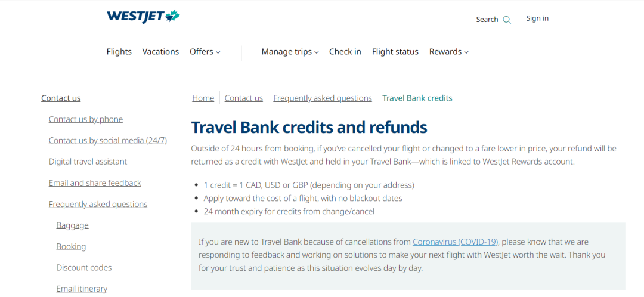Open Discount codes sidebar item

84,267
